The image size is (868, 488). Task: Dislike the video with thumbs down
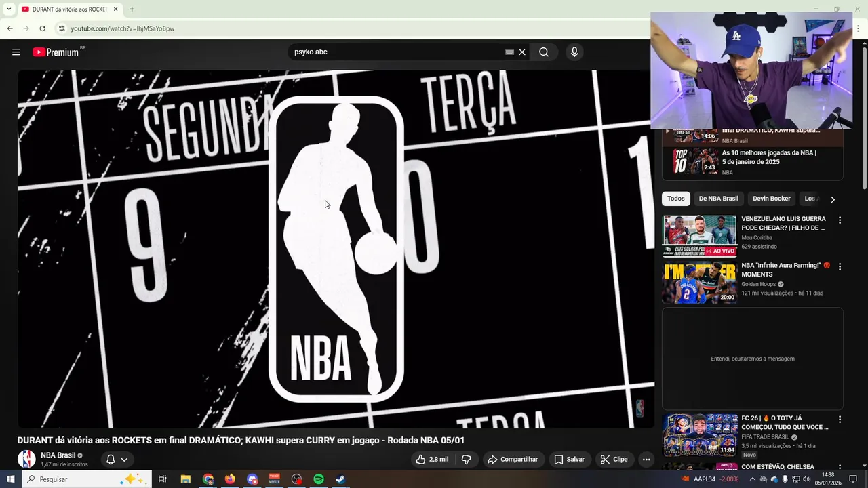pos(466,460)
